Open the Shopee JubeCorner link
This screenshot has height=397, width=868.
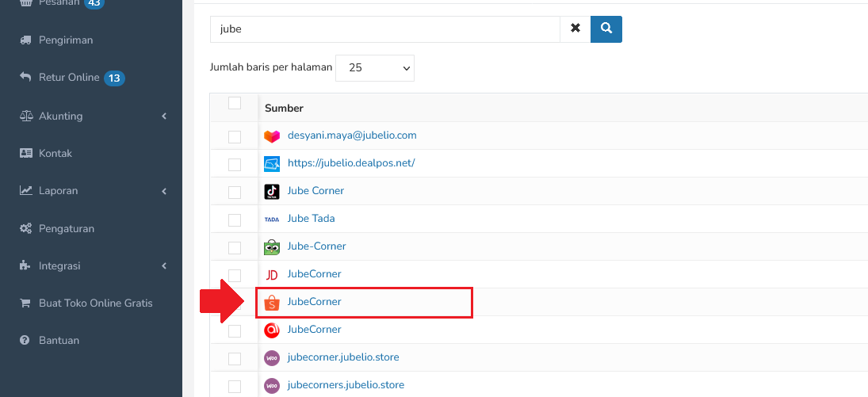(315, 302)
